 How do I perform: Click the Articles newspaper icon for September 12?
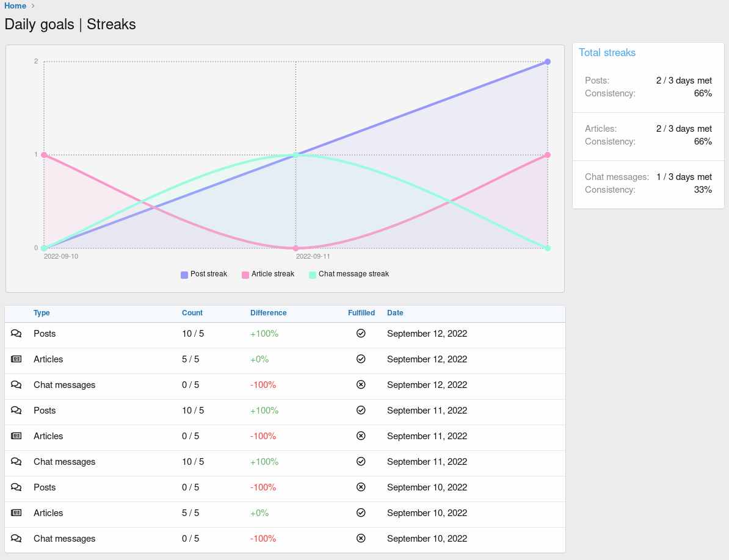pos(16,359)
